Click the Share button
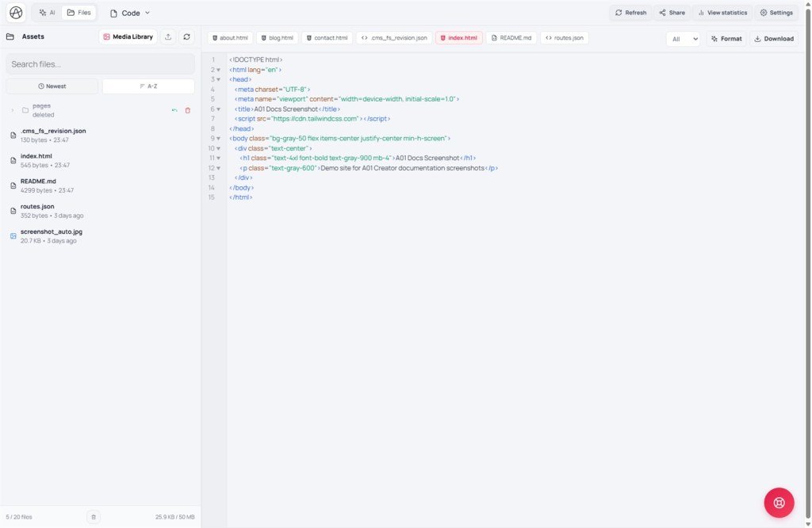 (x=672, y=13)
